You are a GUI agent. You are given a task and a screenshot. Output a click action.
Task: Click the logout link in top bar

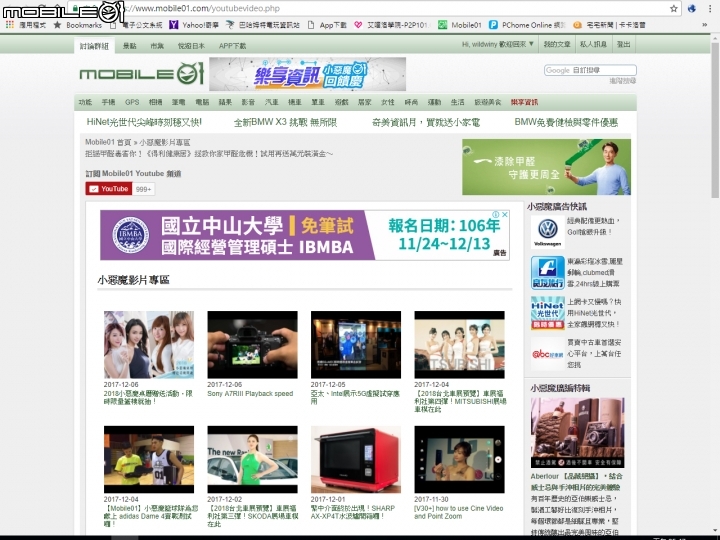623,45
